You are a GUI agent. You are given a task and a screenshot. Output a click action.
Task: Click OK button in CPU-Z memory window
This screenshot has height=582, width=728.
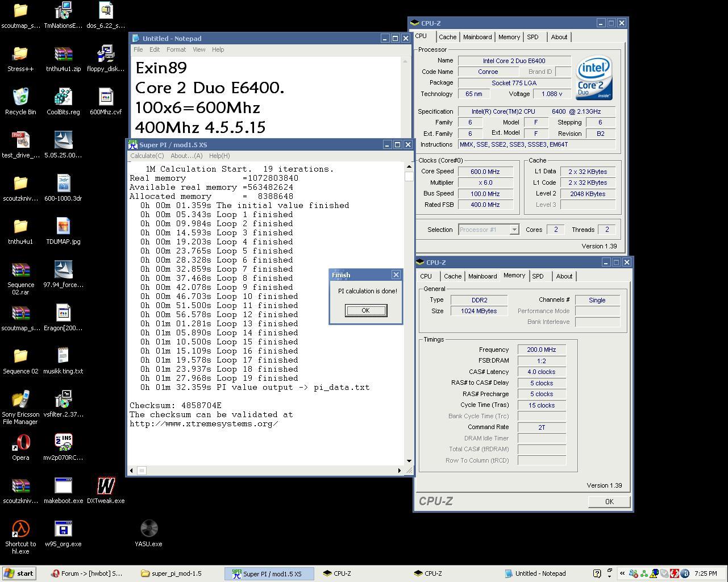(609, 501)
